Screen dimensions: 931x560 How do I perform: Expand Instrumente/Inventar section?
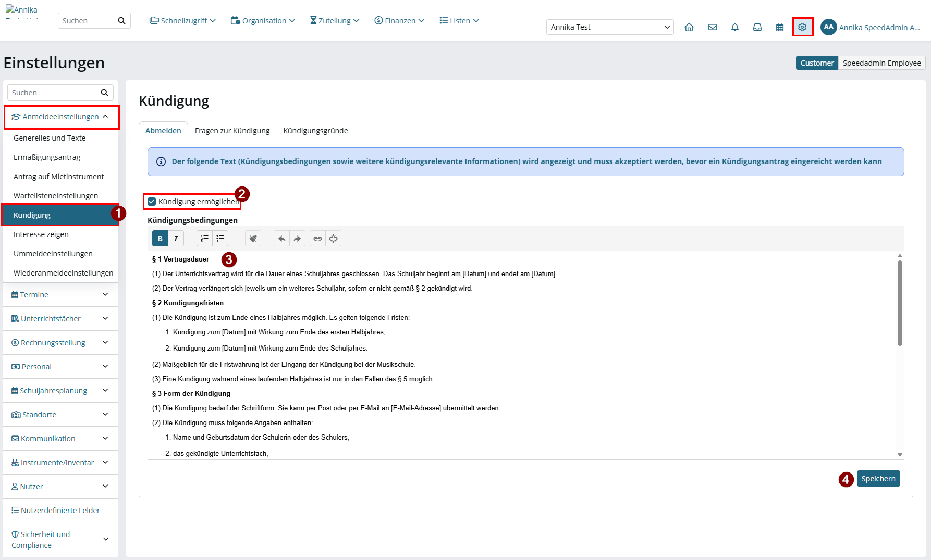60,463
